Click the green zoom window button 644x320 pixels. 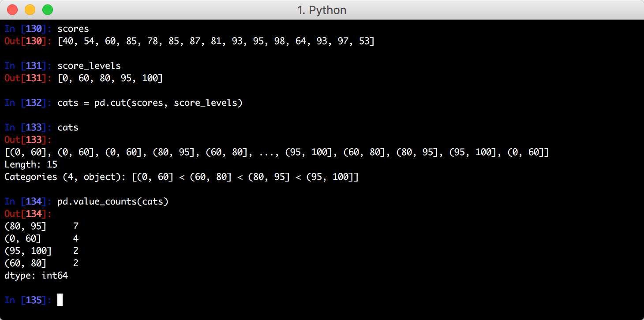coord(47,10)
